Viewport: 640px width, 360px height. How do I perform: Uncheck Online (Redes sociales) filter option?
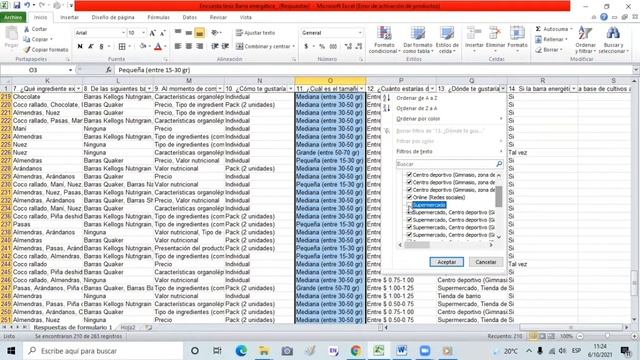point(409,197)
